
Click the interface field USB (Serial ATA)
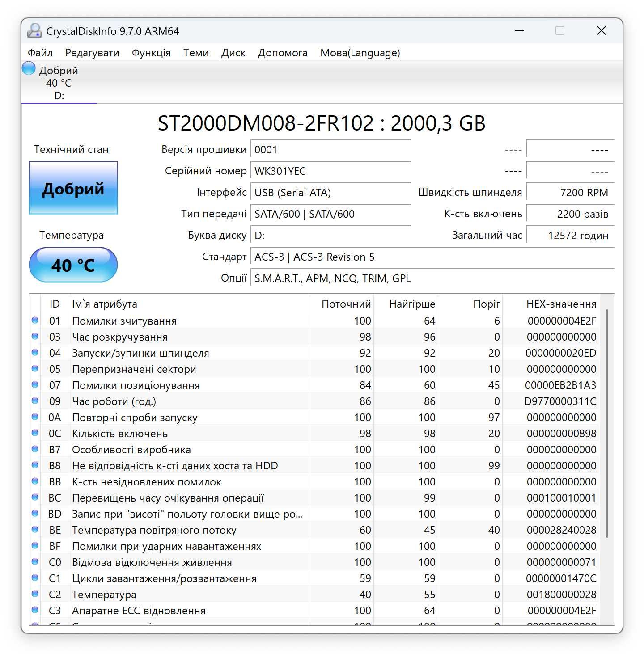(330, 193)
